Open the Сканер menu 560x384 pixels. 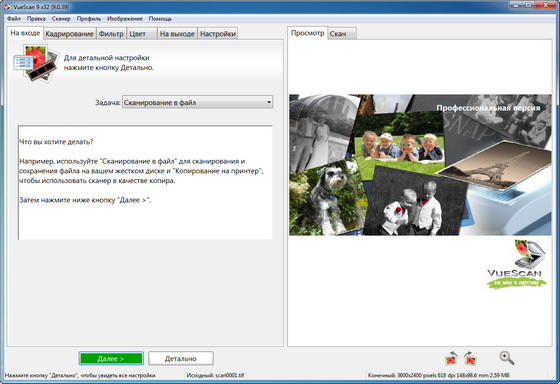(x=61, y=19)
